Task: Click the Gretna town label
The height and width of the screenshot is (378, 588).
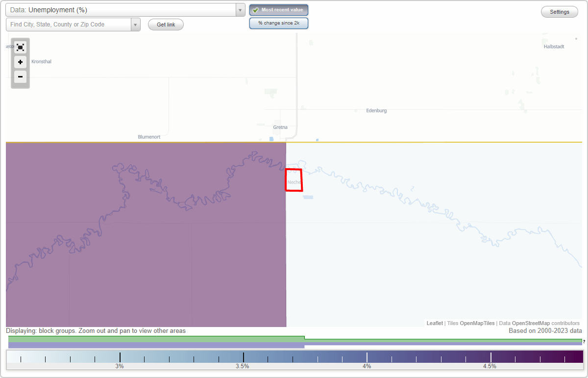Action: 280,127
